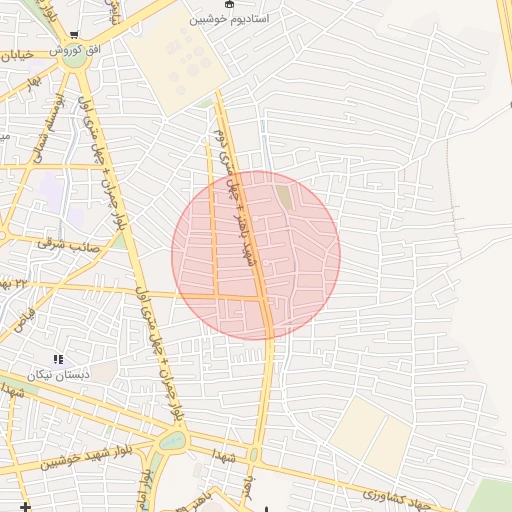Screen dimensions: 512x512
Task: Select the green roundabout below افق کوروش
Action: pos(74,56)
